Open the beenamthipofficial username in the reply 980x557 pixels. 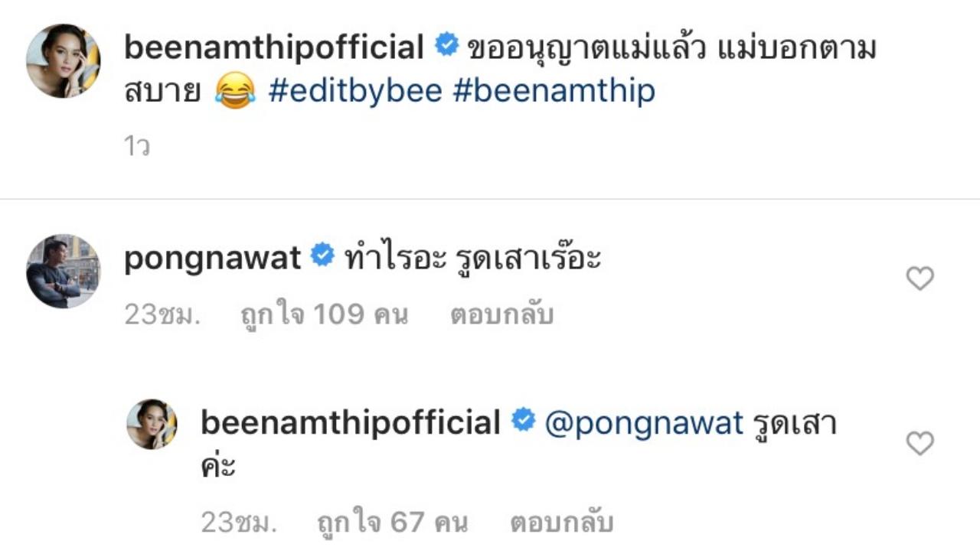point(350,422)
